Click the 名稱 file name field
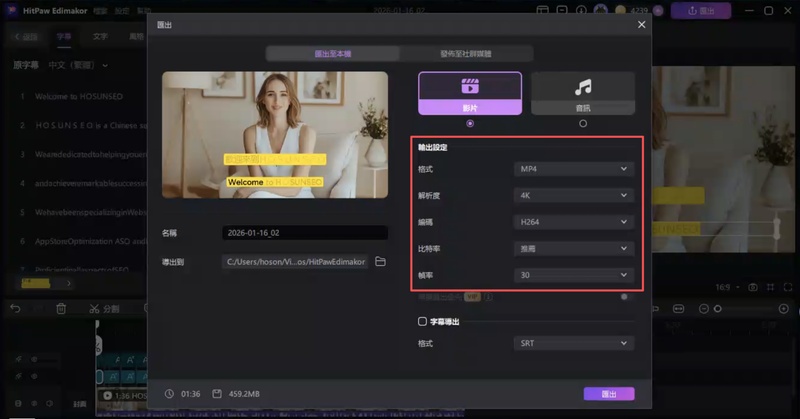The height and width of the screenshot is (419, 800). [305, 233]
